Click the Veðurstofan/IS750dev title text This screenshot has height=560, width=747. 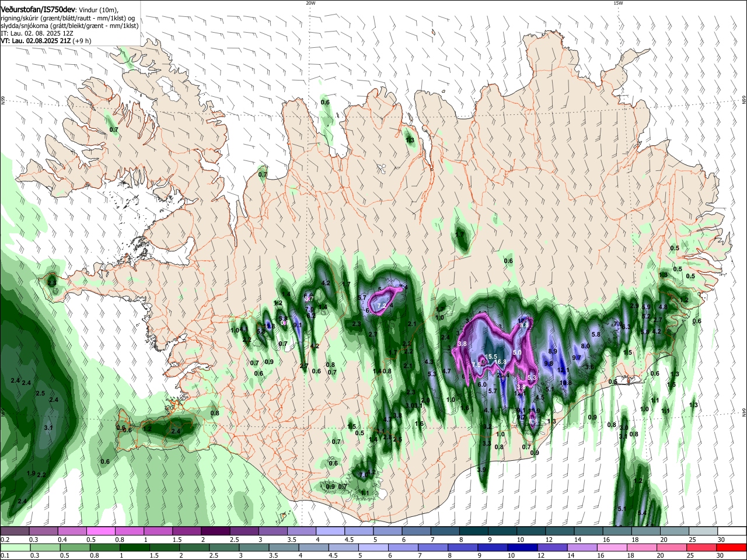pyautogui.click(x=38, y=9)
